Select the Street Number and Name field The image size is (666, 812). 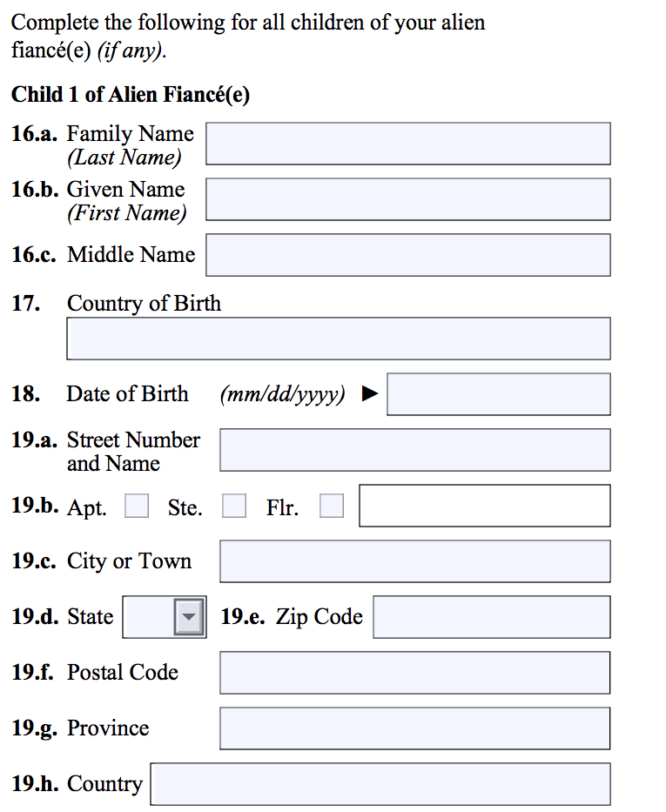point(414,450)
